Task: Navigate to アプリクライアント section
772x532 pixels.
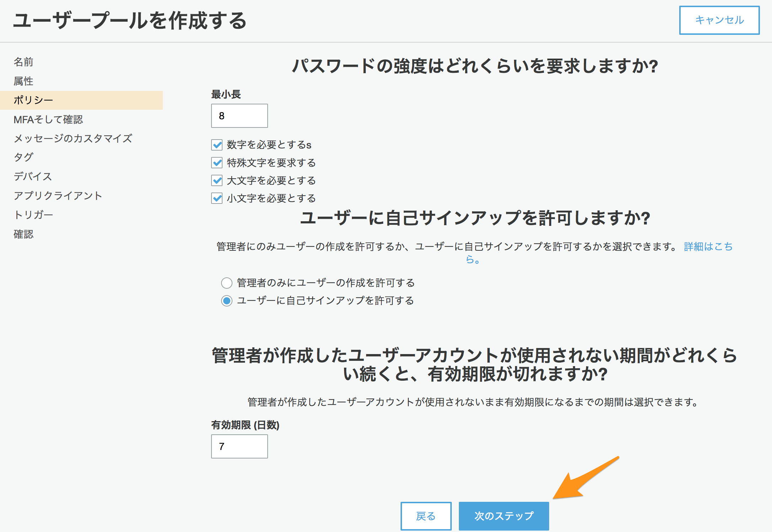Action: (x=58, y=195)
